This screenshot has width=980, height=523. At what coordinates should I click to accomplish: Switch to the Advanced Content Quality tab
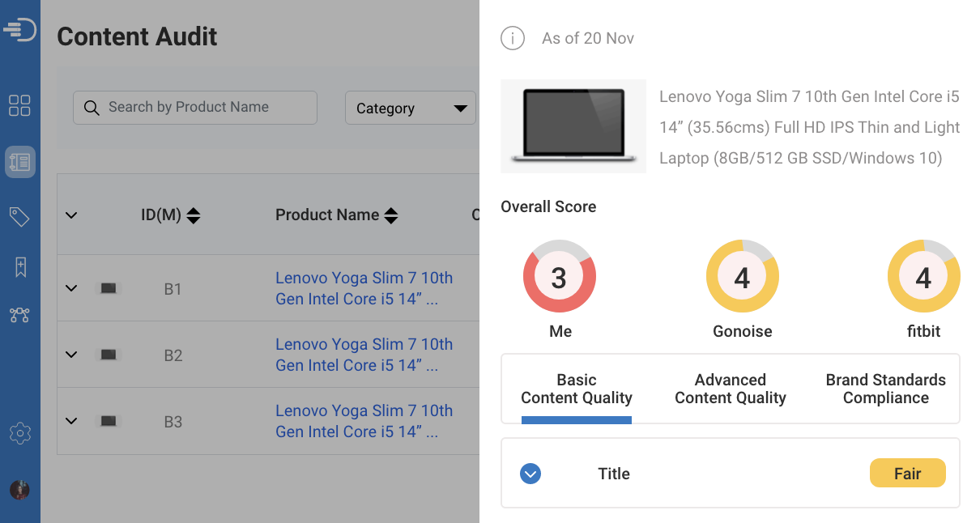tap(730, 389)
